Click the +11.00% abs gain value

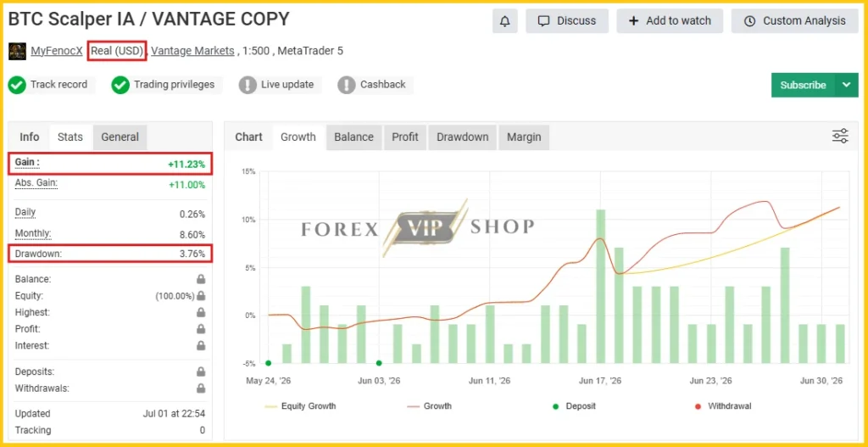(x=186, y=184)
